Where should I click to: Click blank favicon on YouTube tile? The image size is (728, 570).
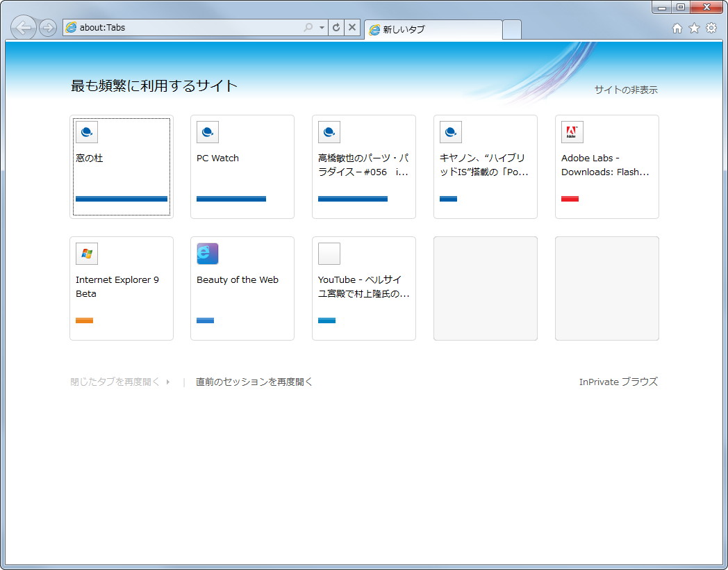[x=329, y=254]
